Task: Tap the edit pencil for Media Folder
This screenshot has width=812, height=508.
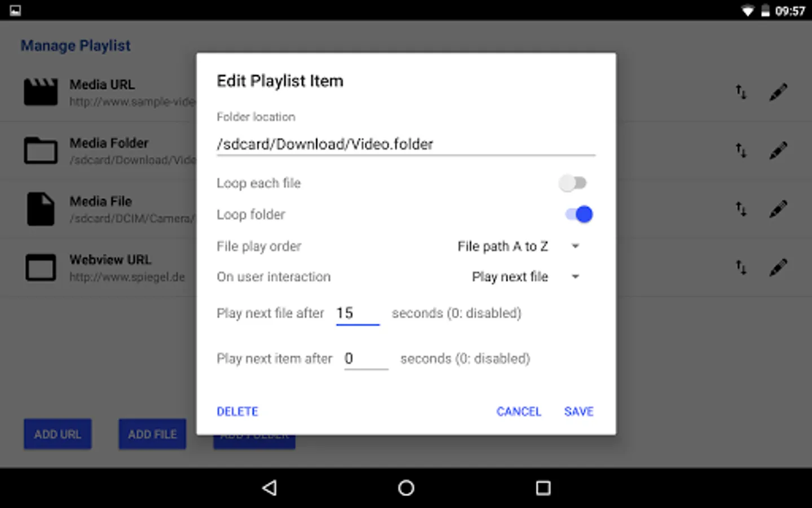Action: tap(778, 151)
